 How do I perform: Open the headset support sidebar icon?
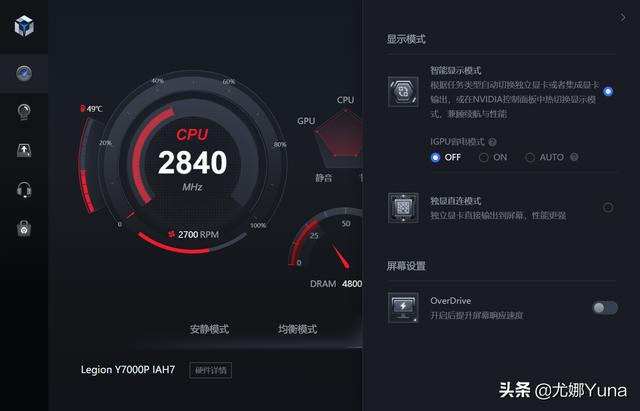click(x=24, y=190)
